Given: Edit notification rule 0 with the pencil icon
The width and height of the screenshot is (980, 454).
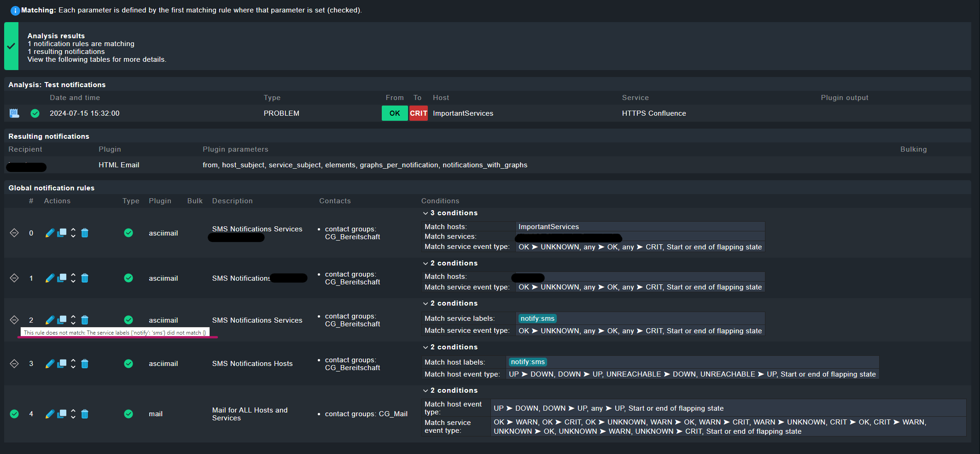Looking at the screenshot, I should [x=50, y=233].
